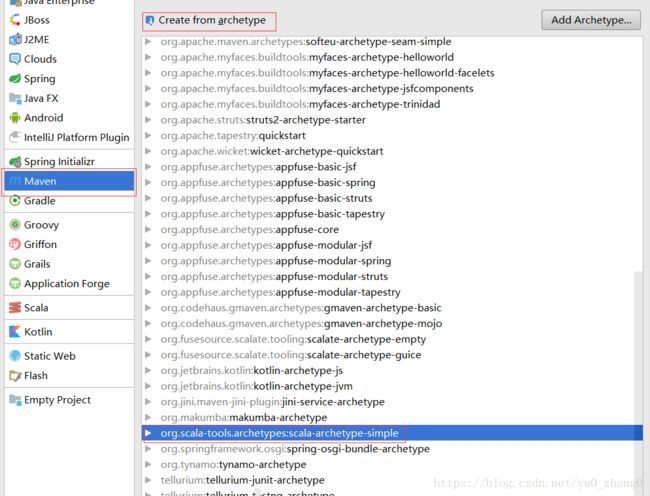Viewport: 650px width, 496px height.
Task: Expand struts2-archetype-starter node
Action: click(x=148, y=120)
